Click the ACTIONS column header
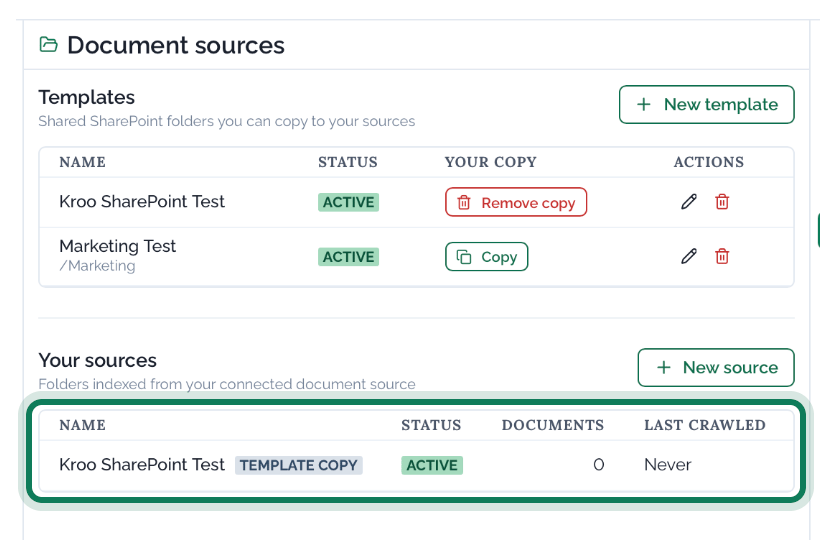 click(x=709, y=162)
